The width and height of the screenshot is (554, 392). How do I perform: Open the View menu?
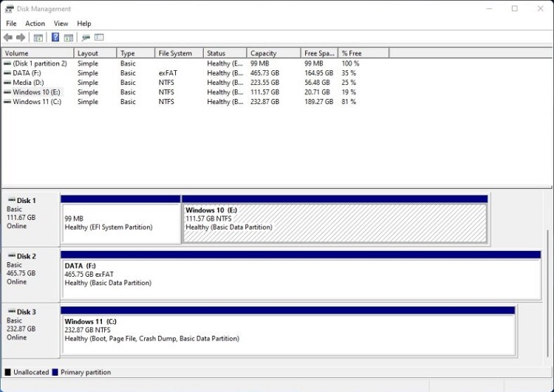61,24
